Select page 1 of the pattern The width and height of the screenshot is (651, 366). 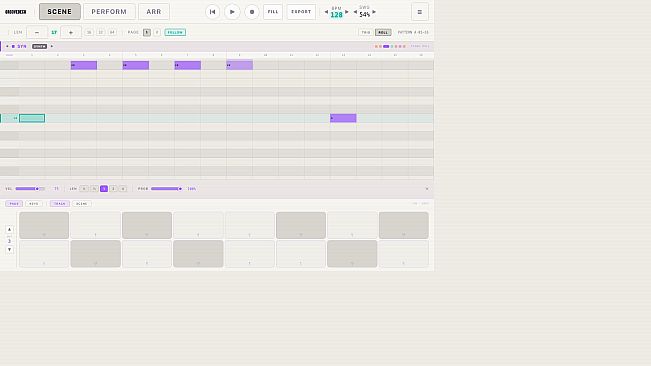point(147,32)
